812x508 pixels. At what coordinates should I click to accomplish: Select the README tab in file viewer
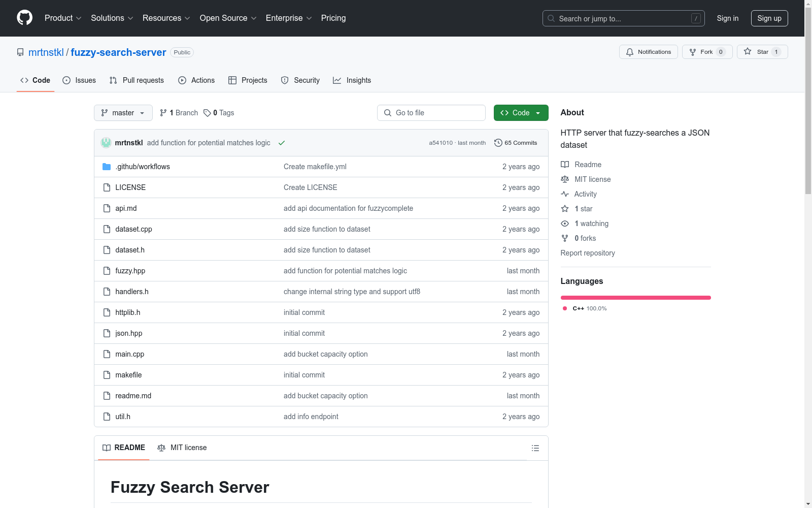click(x=124, y=448)
